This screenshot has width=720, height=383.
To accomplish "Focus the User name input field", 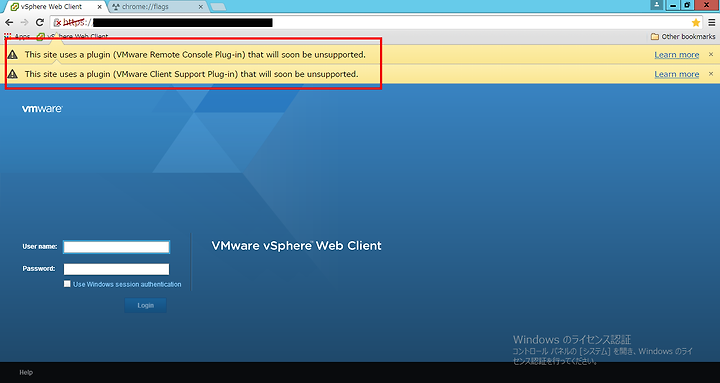I will [116, 247].
